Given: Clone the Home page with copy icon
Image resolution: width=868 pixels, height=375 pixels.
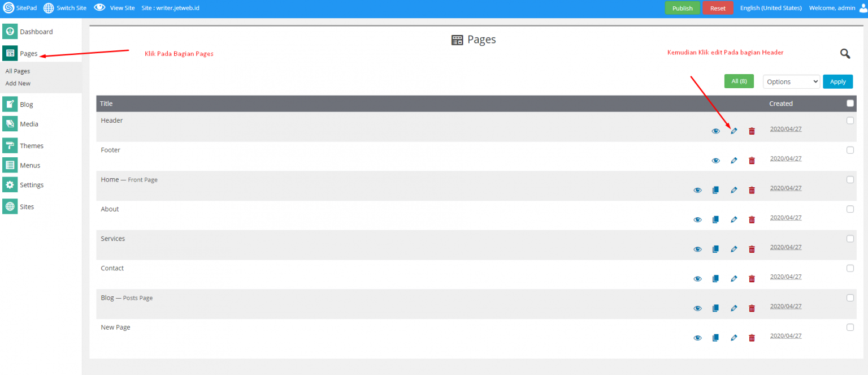Looking at the screenshot, I should tap(715, 190).
